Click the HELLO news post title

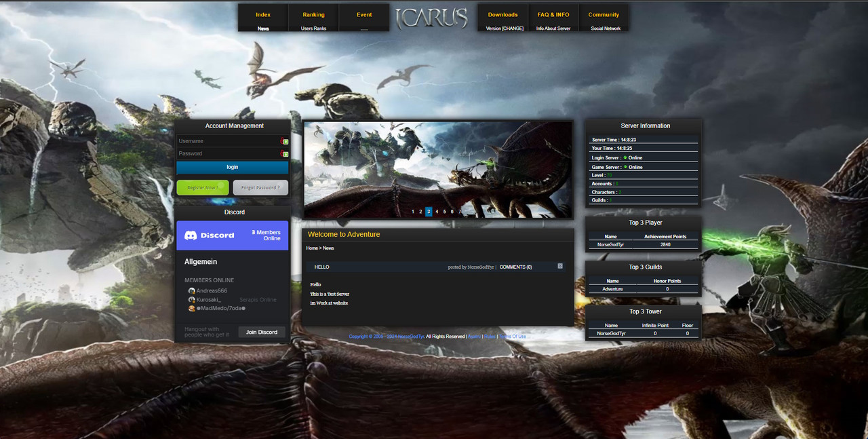click(321, 267)
